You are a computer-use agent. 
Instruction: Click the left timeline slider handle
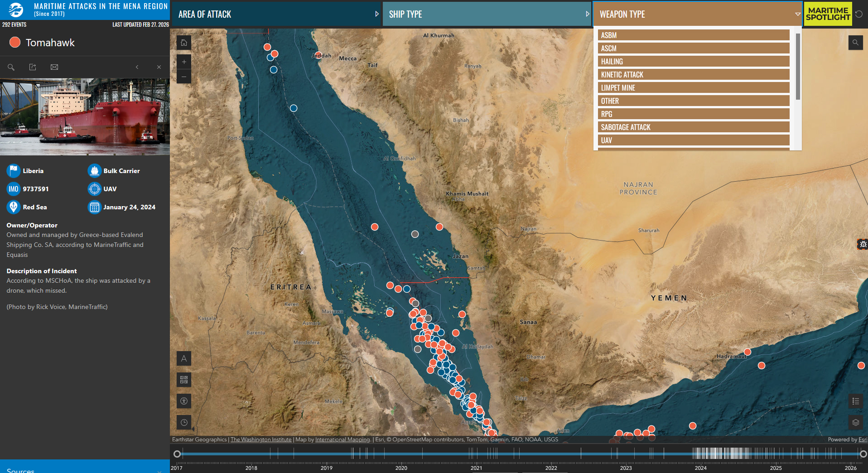(x=177, y=454)
